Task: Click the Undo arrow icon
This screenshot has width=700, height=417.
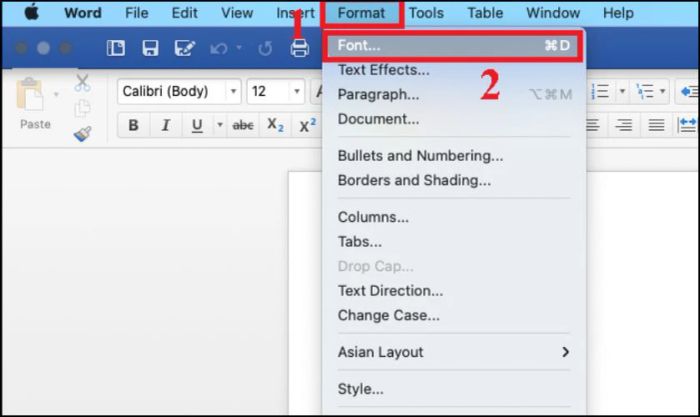Action: (x=219, y=48)
